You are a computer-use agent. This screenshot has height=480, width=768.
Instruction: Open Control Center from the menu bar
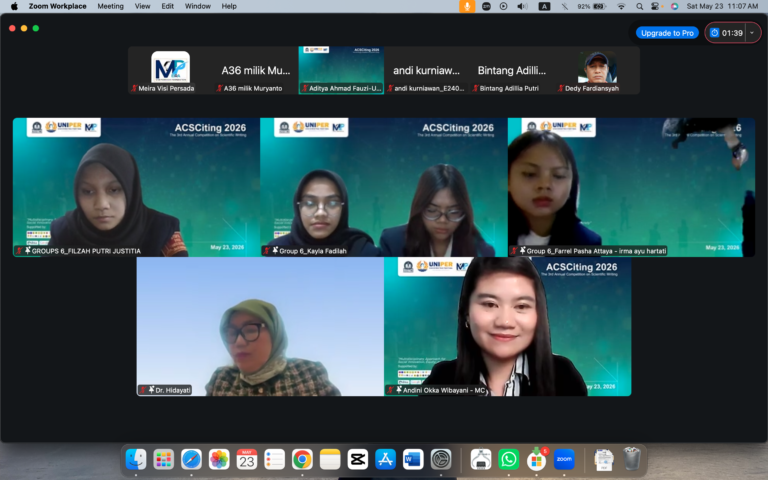[x=656, y=6]
